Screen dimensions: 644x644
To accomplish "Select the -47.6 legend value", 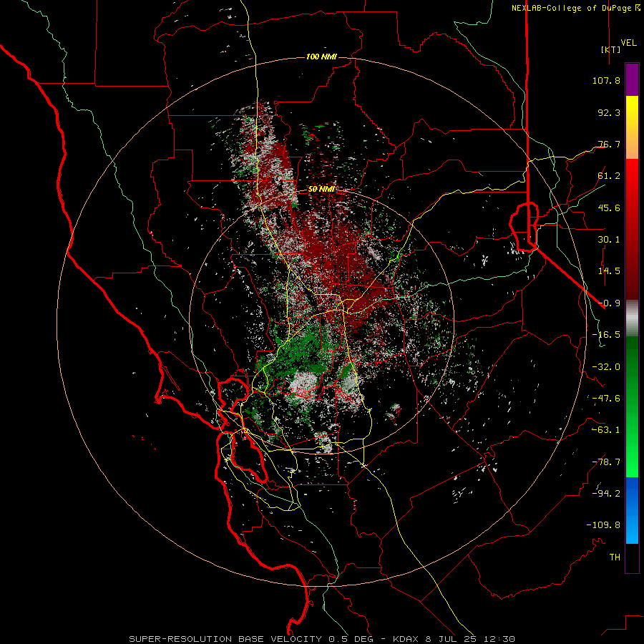I will [606, 399].
